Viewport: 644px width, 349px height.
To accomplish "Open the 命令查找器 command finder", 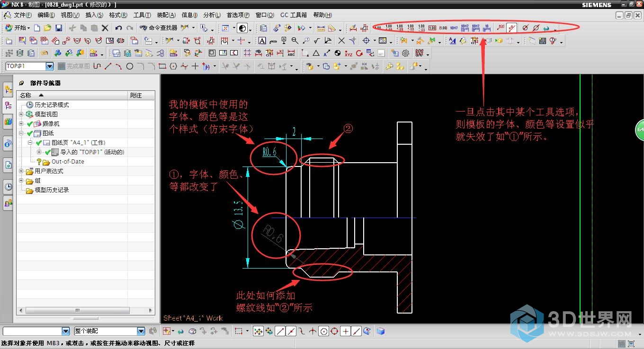I will click(x=159, y=28).
